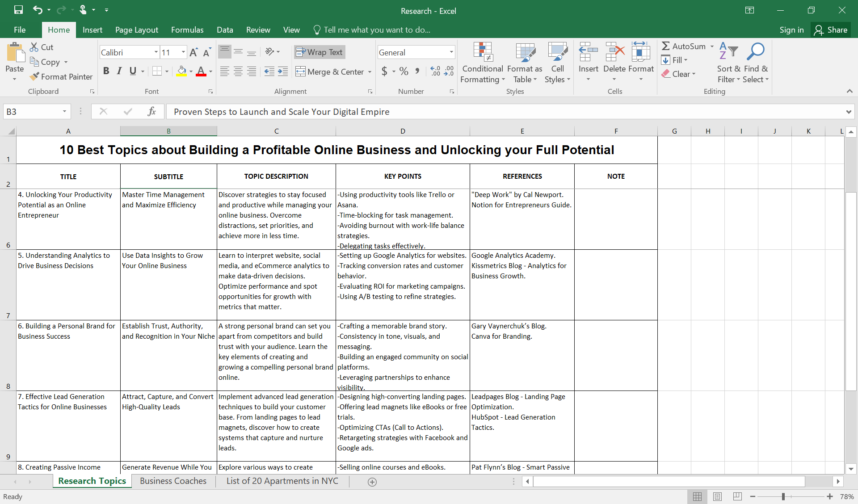The height and width of the screenshot is (504, 858).
Task: Toggle Underline formatting
Action: tap(133, 71)
